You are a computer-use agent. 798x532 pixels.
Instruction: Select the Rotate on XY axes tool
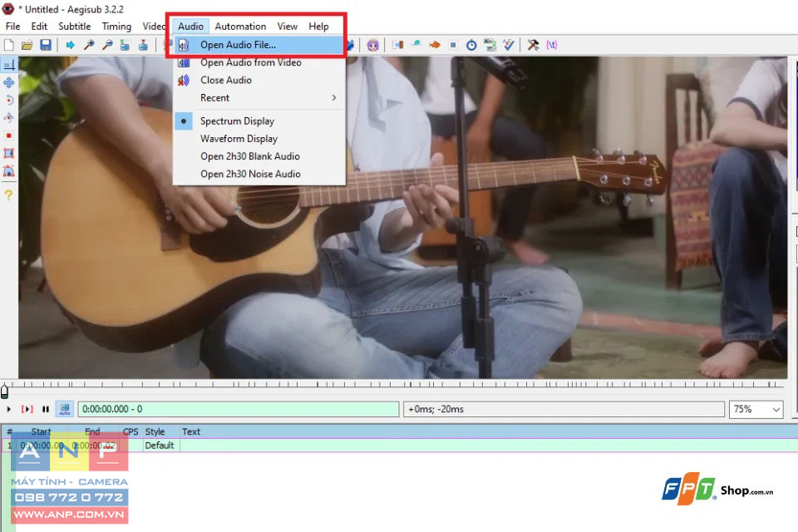click(9, 118)
